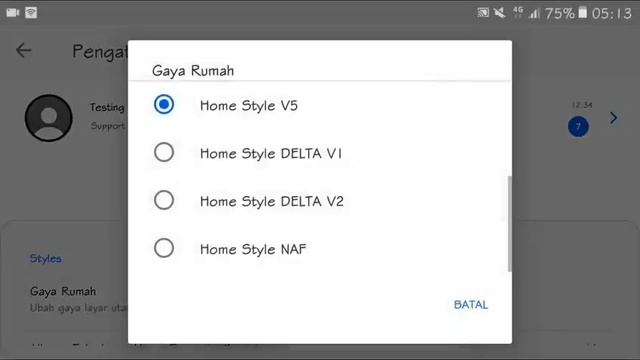Open the Styles section header

[45, 258]
